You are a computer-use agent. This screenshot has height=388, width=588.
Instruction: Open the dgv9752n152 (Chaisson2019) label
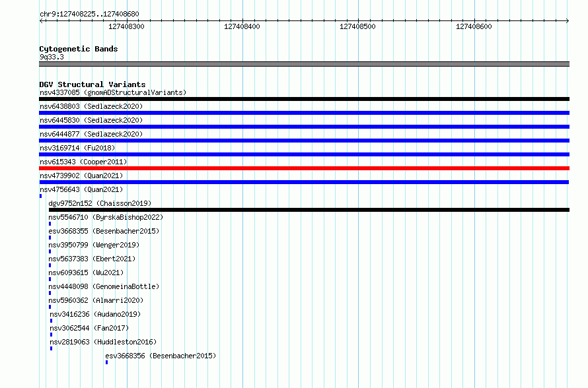tap(100, 203)
